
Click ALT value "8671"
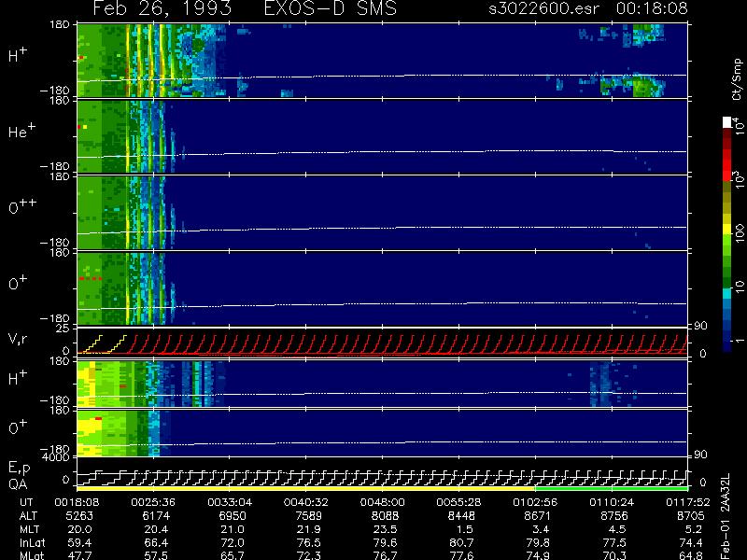tap(538, 516)
